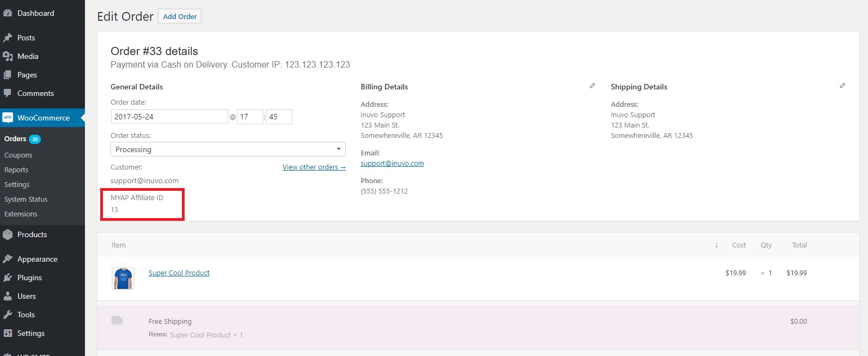This screenshot has width=868, height=356.
Task: Click the Add Order button
Action: tap(180, 16)
